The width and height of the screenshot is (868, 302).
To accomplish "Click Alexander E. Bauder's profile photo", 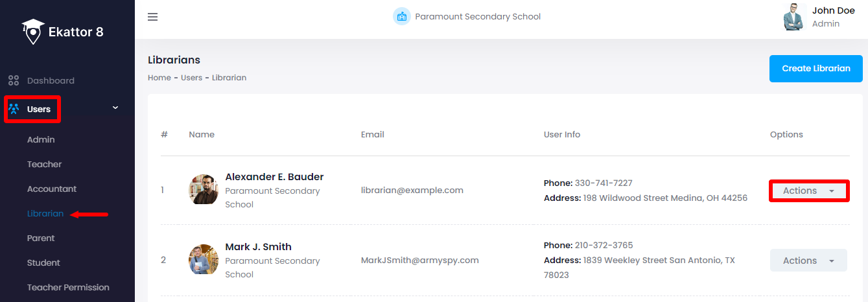I will tap(204, 189).
